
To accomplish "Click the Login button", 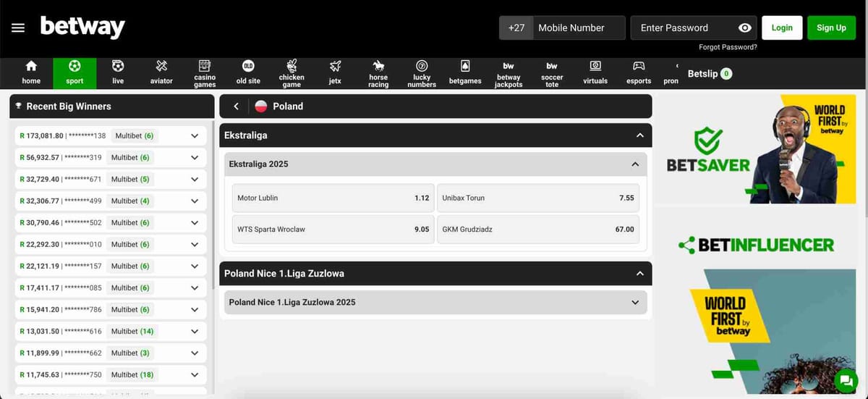I will click(x=782, y=28).
